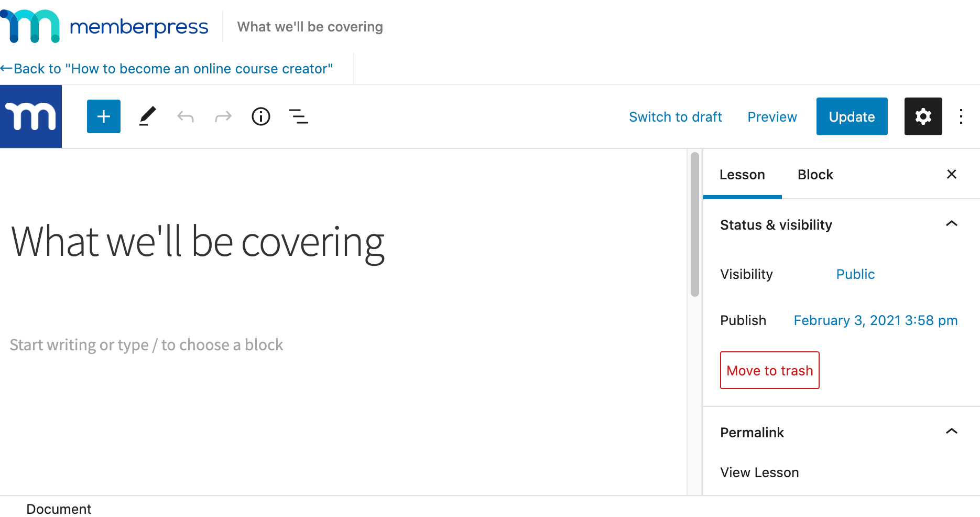
Task: Select the Lesson tab
Action: pyautogui.click(x=742, y=175)
